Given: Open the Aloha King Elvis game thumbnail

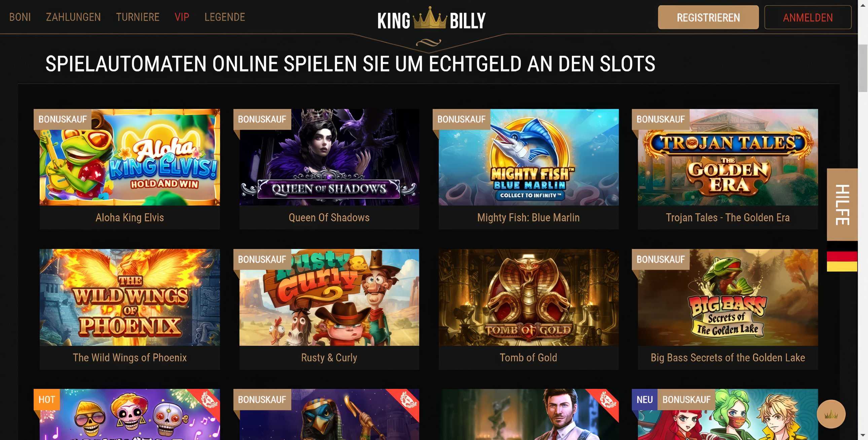Looking at the screenshot, I should 130,157.
